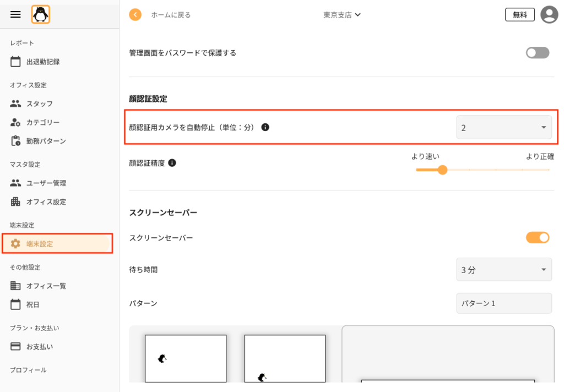The height and width of the screenshot is (392, 564).
Task: Click info icon beside 顔認証用カメラを自動停止
Action: (x=265, y=127)
